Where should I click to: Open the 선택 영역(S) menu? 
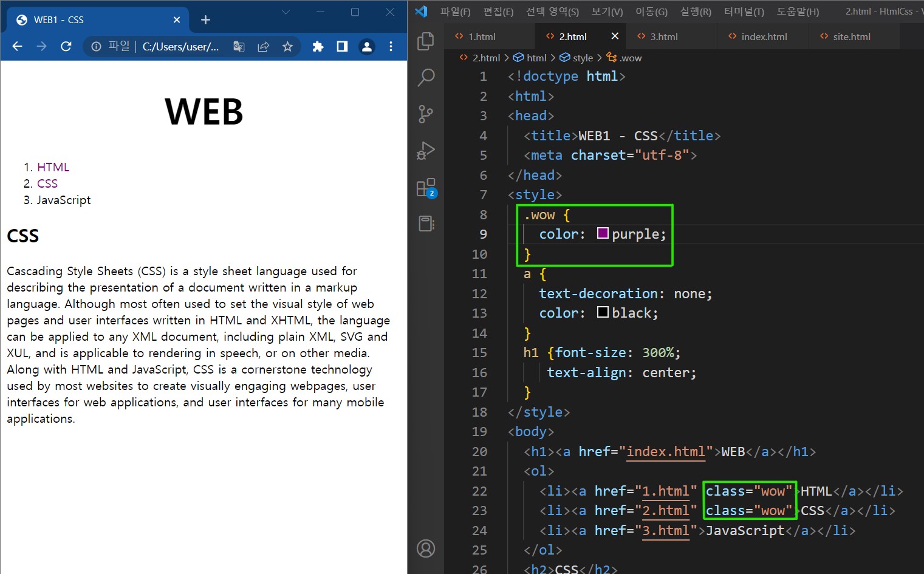coord(552,12)
